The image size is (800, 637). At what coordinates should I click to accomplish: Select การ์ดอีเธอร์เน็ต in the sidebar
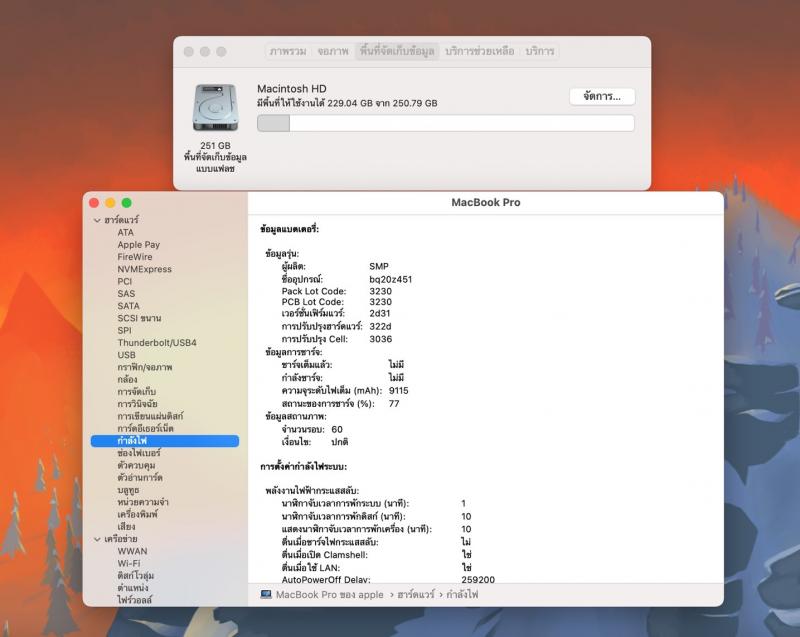pyautogui.click(x=145, y=428)
